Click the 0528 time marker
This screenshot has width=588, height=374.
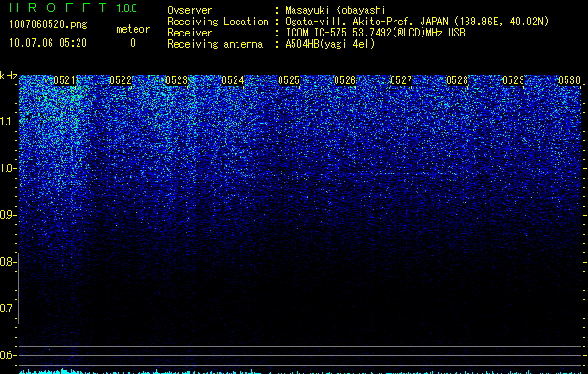tap(457, 80)
